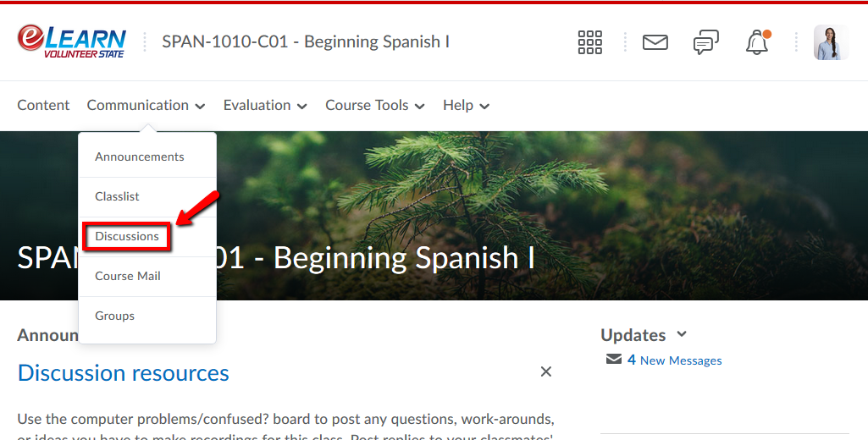Image resolution: width=868 pixels, height=440 pixels.
Task: Open the Discussion resources announcement link
Action: click(x=124, y=373)
